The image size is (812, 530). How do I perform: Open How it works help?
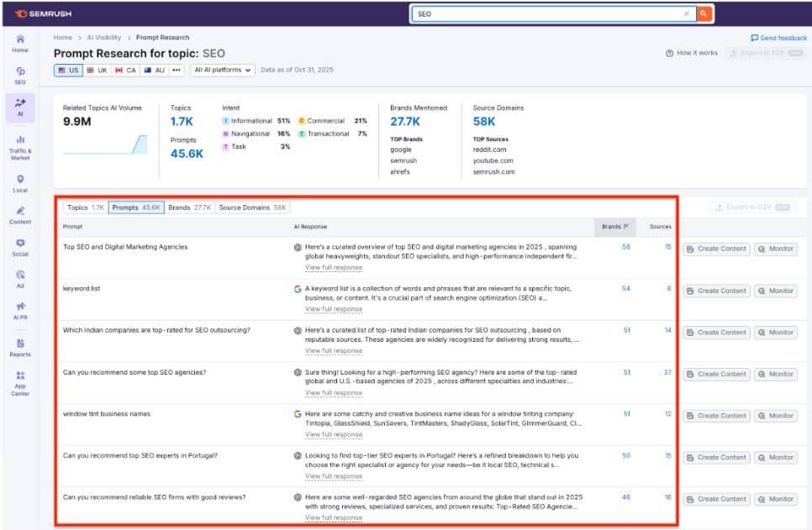tap(691, 53)
